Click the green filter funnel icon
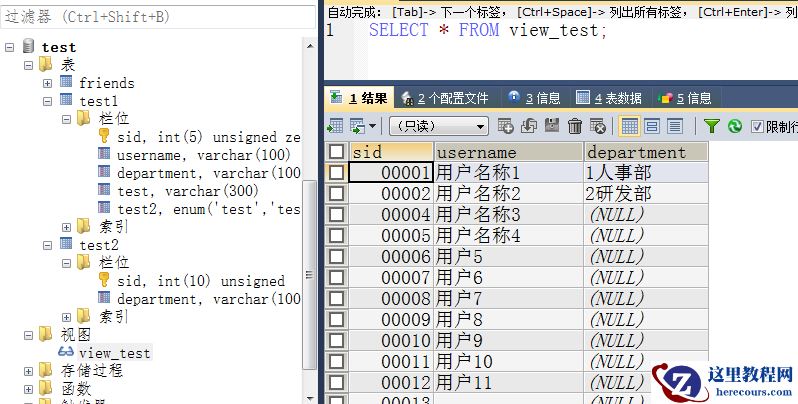Viewport: 798px width, 404px height. [x=711, y=126]
